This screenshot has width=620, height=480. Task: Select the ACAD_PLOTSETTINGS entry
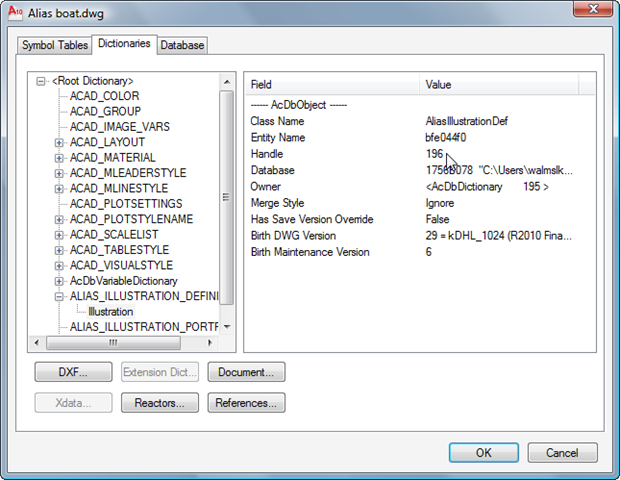119,204
